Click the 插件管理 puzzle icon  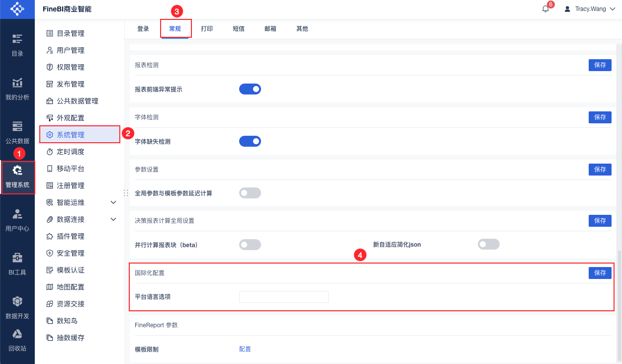49,236
